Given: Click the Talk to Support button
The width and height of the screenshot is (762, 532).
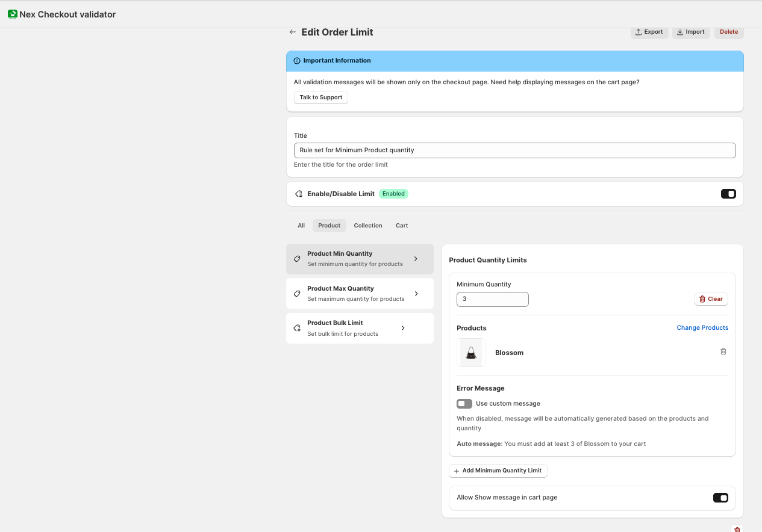Looking at the screenshot, I should click(x=321, y=97).
